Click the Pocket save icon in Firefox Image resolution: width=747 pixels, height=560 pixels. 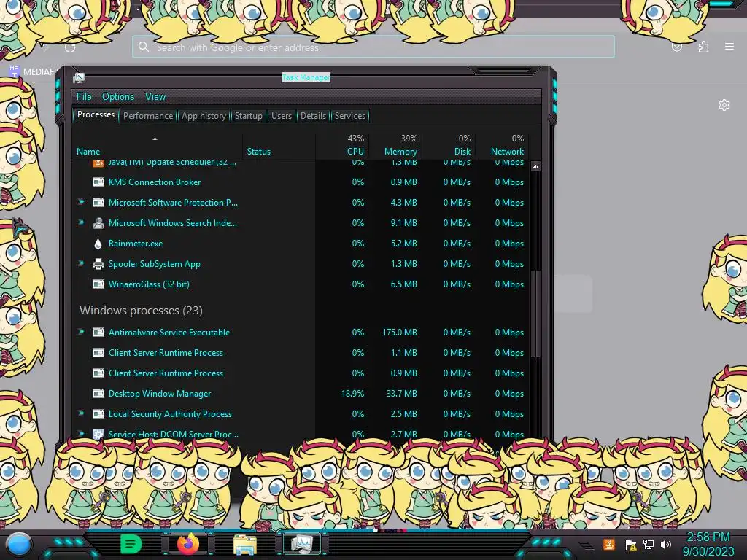[677, 47]
